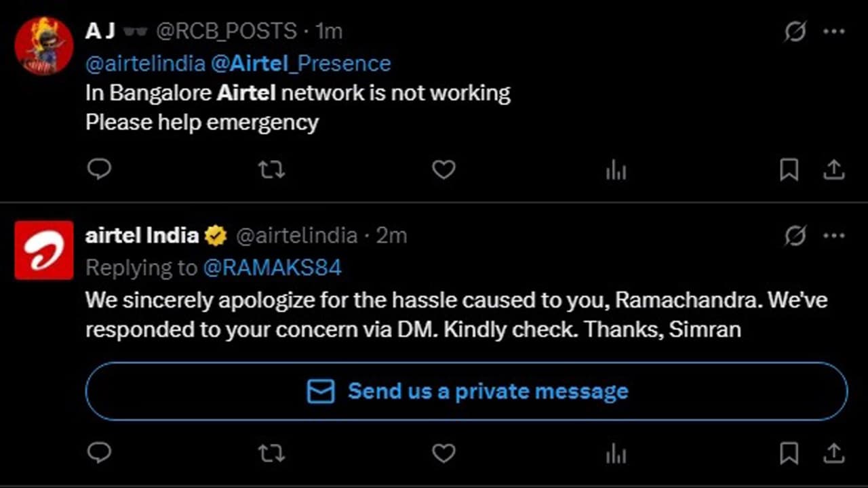View analytics for airtel India tweet

(616, 453)
